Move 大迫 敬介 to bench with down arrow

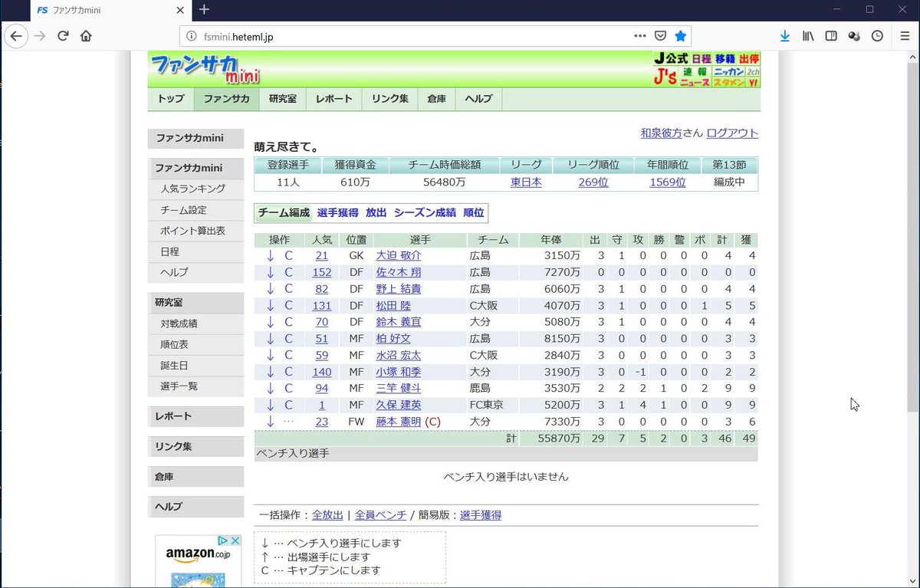(x=270, y=255)
